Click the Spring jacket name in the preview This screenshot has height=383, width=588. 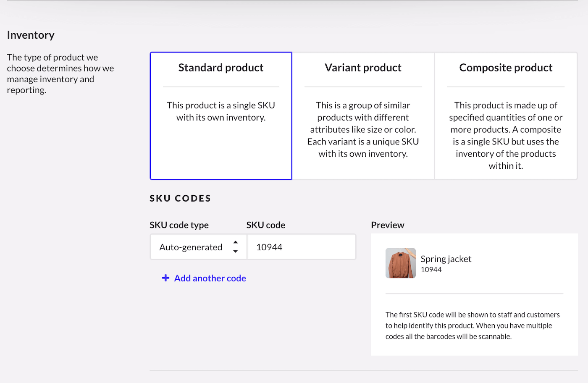446,259
